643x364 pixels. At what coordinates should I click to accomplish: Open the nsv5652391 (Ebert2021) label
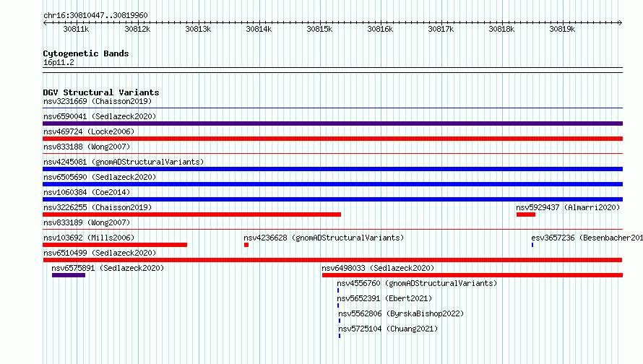[x=384, y=298]
